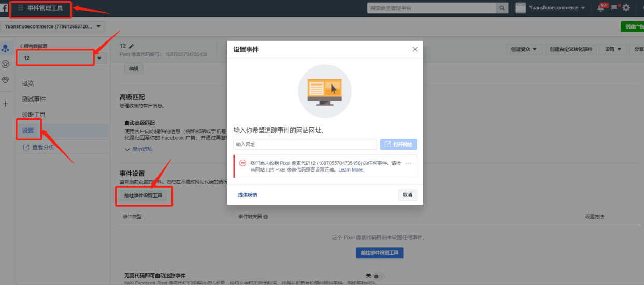Click the star badge icon in left rail

[x=6, y=64]
